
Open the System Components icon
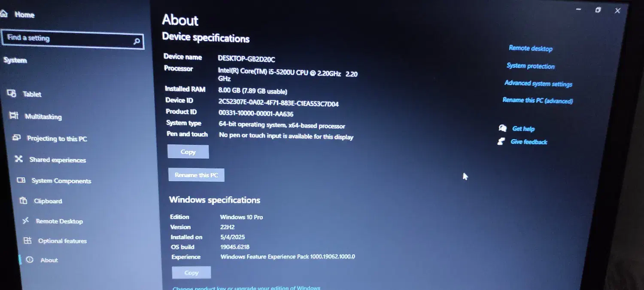pyautogui.click(x=21, y=180)
